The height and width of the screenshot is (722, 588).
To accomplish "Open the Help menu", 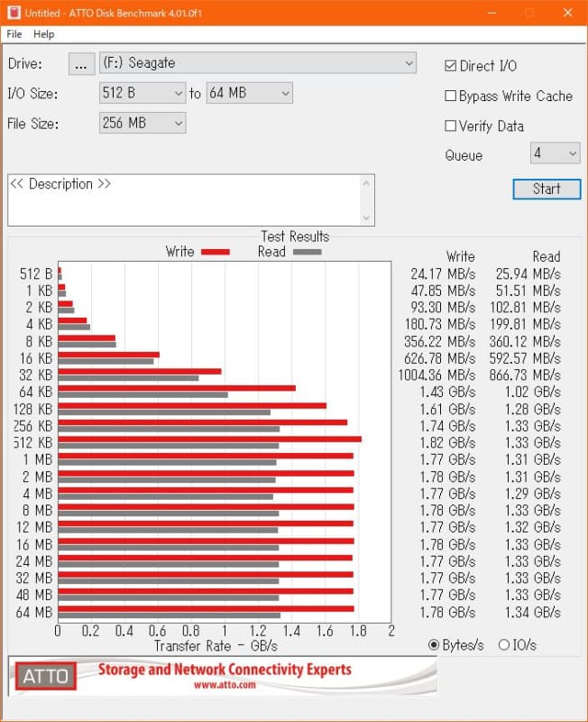I will (x=43, y=34).
